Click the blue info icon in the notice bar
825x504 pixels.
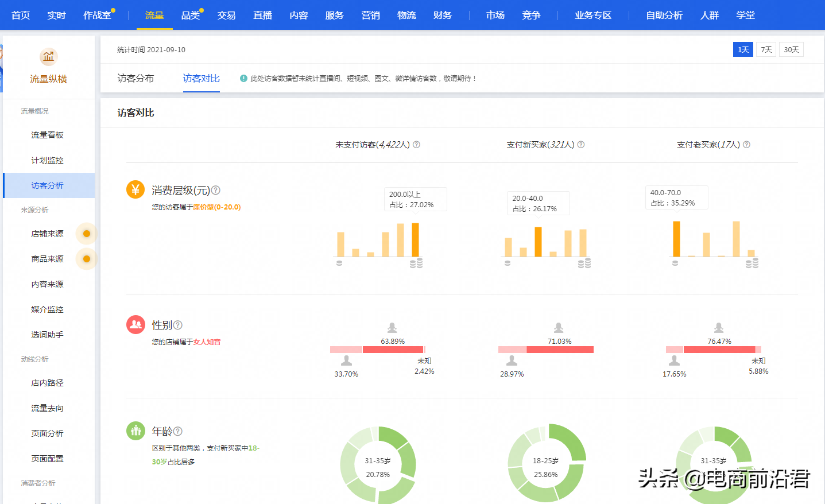pyautogui.click(x=245, y=78)
